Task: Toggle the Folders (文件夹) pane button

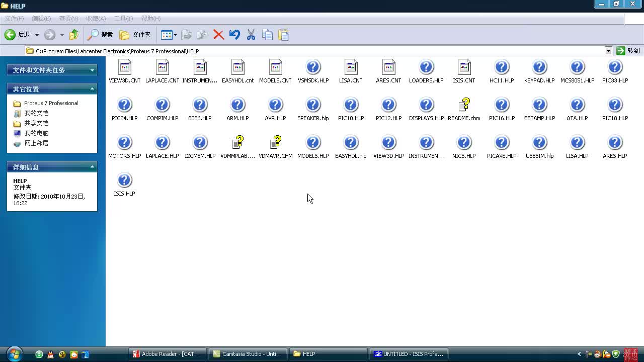Action: [x=135, y=35]
